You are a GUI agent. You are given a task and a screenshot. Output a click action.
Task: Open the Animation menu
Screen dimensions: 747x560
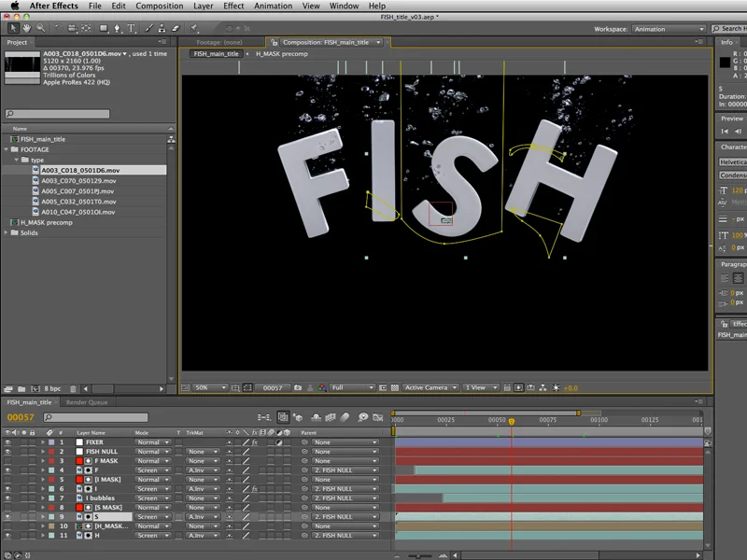point(273,6)
